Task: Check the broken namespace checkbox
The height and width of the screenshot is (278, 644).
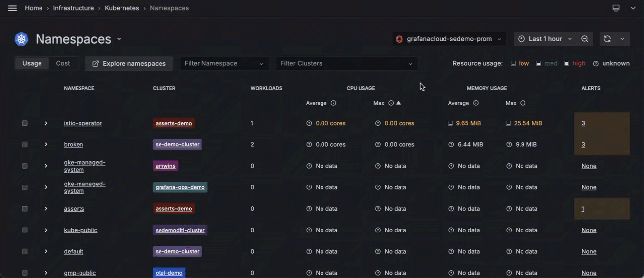Action: click(25, 145)
